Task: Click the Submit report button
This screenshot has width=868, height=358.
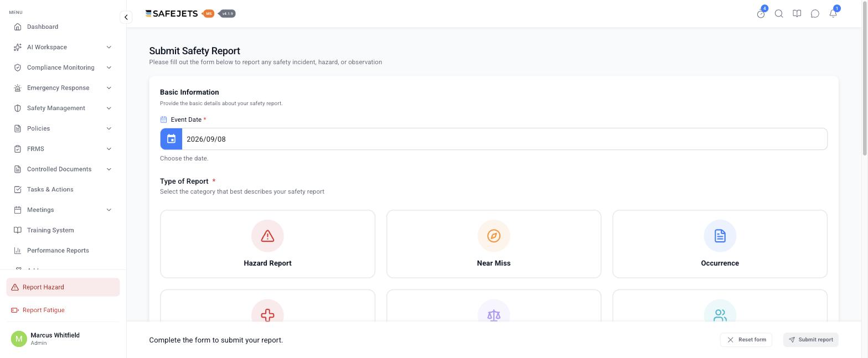Action: [810, 340]
